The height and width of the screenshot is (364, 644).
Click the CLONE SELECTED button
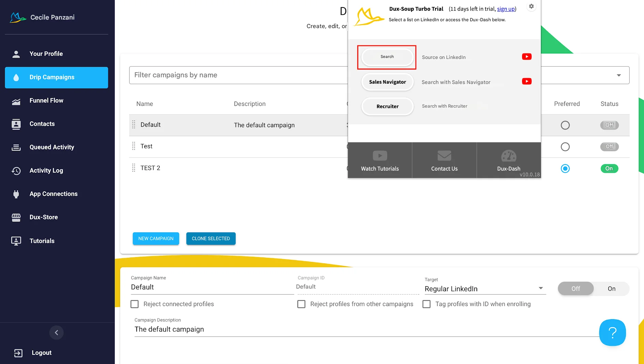pyautogui.click(x=211, y=239)
